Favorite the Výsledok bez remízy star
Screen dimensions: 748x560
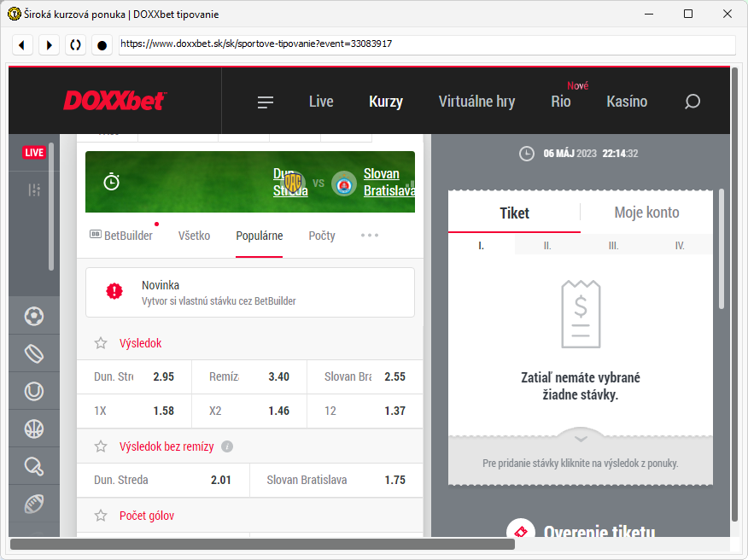pyautogui.click(x=101, y=446)
